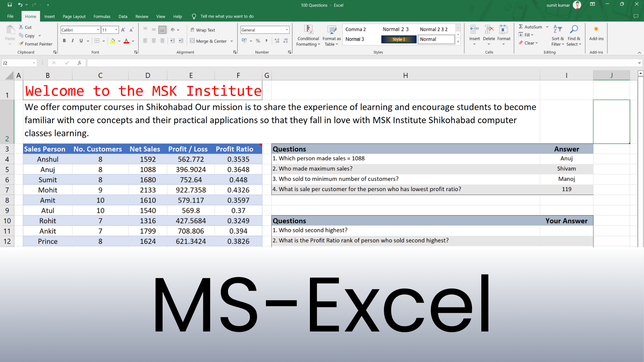
Task: Open Conditional Formatting menu
Action: 308,36
